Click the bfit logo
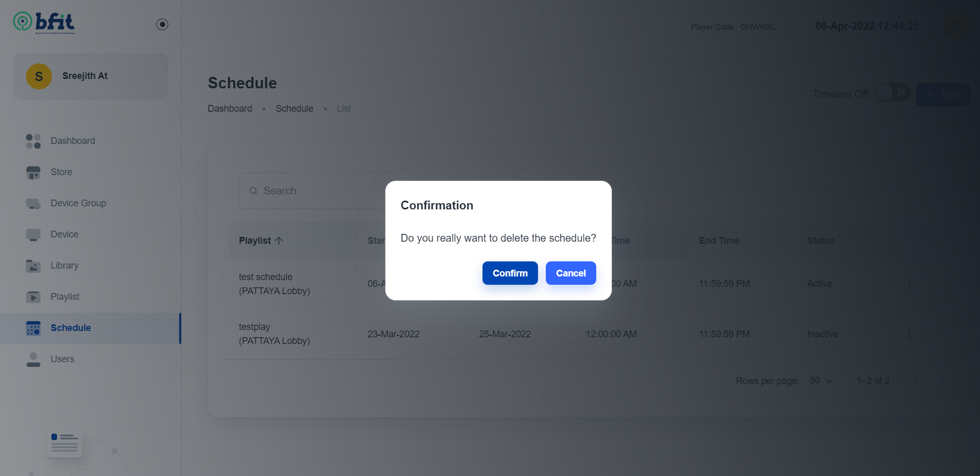980x476 pixels. point(44,23)
